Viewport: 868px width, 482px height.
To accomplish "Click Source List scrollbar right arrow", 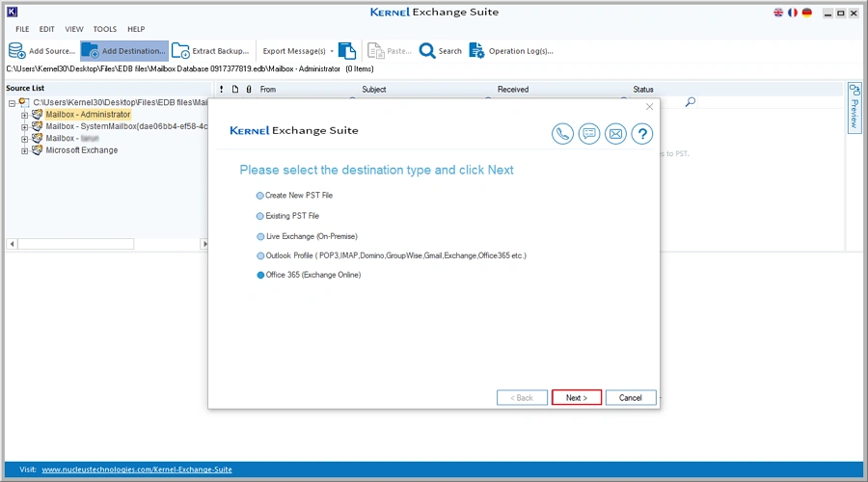I will pos(204,244).
